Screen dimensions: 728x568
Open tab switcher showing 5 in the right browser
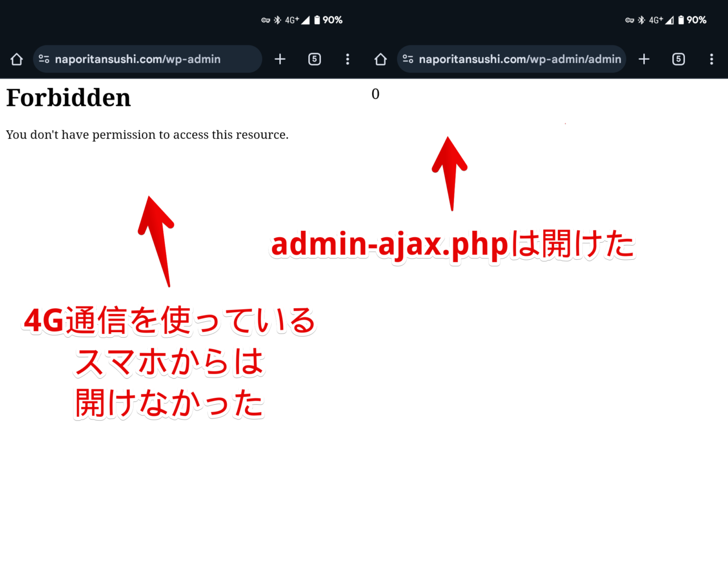[679, 59]
